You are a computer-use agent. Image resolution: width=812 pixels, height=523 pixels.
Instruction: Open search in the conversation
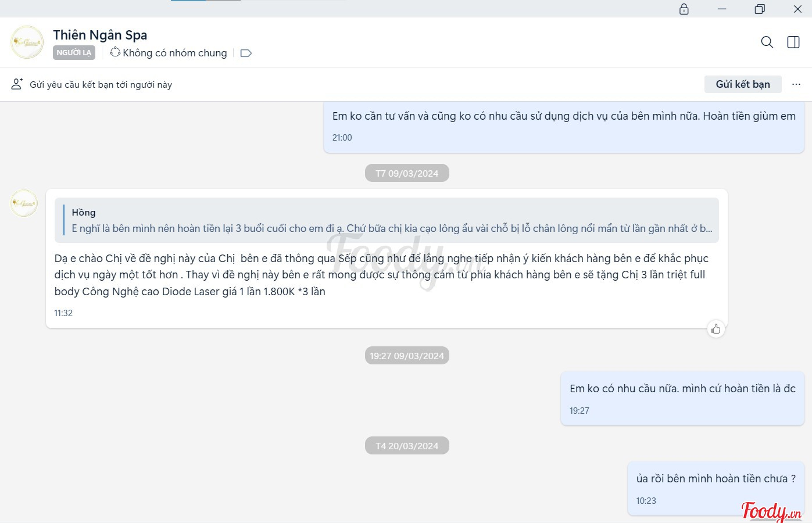[767, 42]
